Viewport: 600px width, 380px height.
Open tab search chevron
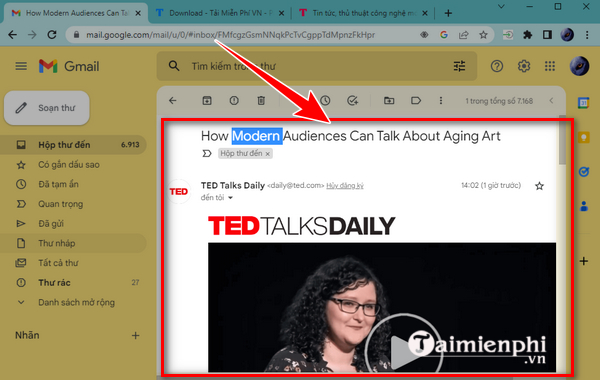[501, 7]
